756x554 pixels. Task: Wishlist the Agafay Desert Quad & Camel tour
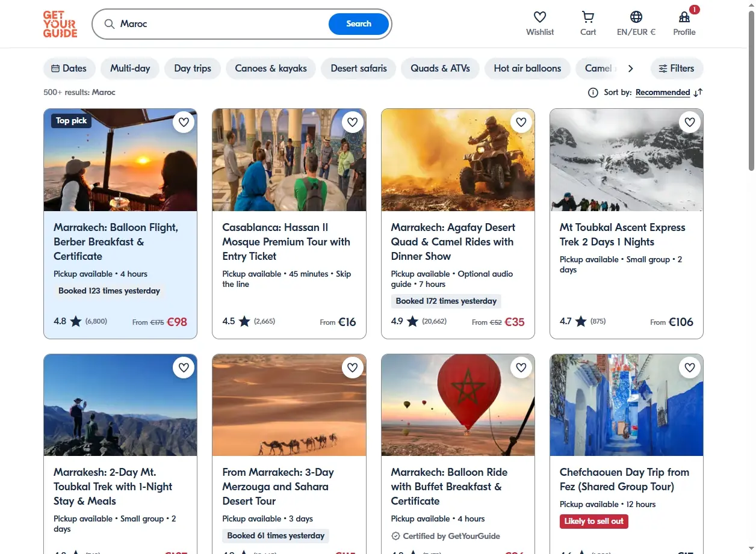(521, 122)
